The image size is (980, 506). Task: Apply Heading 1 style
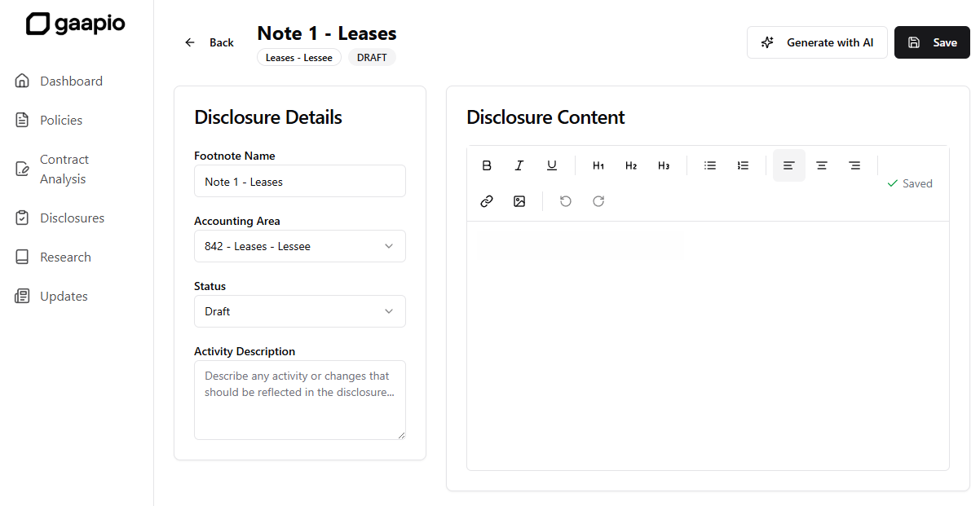coord(598,165)
